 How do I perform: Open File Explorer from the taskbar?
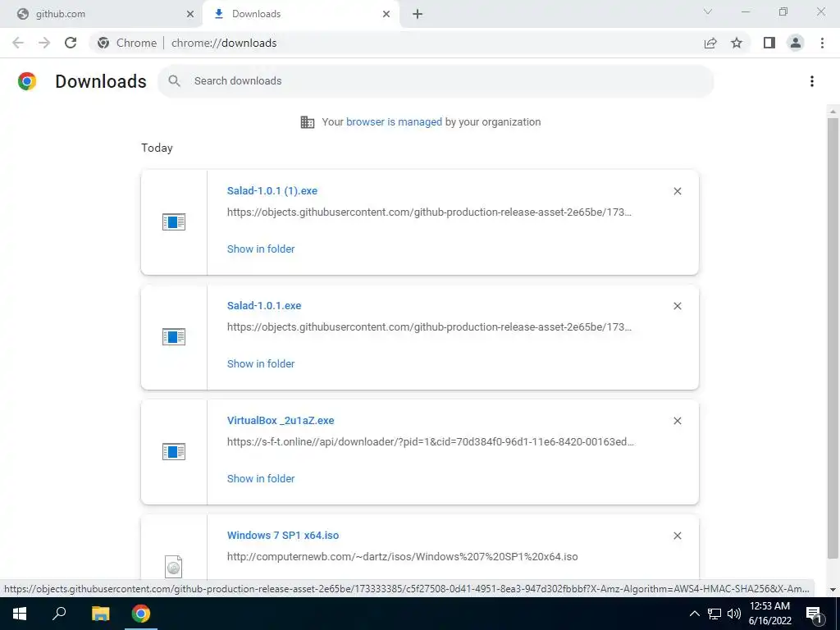[100, 614]
